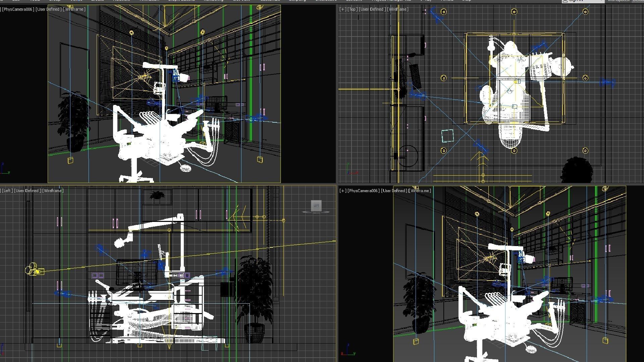644x362 pixels.
Task: Open the [Top] point-of-view menu
Action: click(x=352, y=9)
